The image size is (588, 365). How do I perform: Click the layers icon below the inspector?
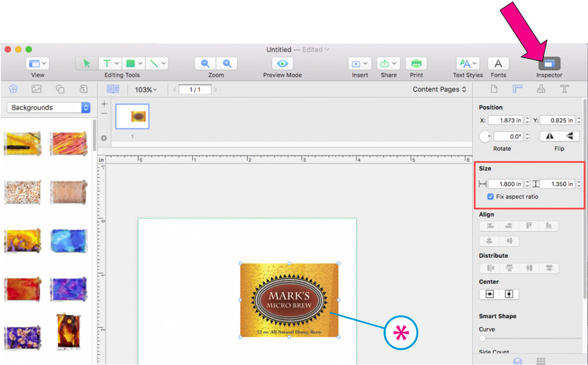pyautogui.click(x=517, y=361)
